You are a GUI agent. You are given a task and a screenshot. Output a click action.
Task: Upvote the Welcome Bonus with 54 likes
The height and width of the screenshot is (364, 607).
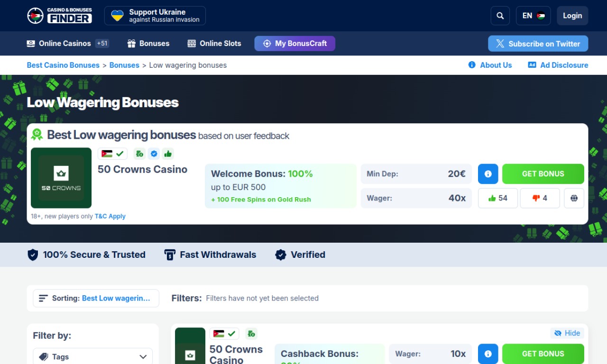tap(498, 198)
